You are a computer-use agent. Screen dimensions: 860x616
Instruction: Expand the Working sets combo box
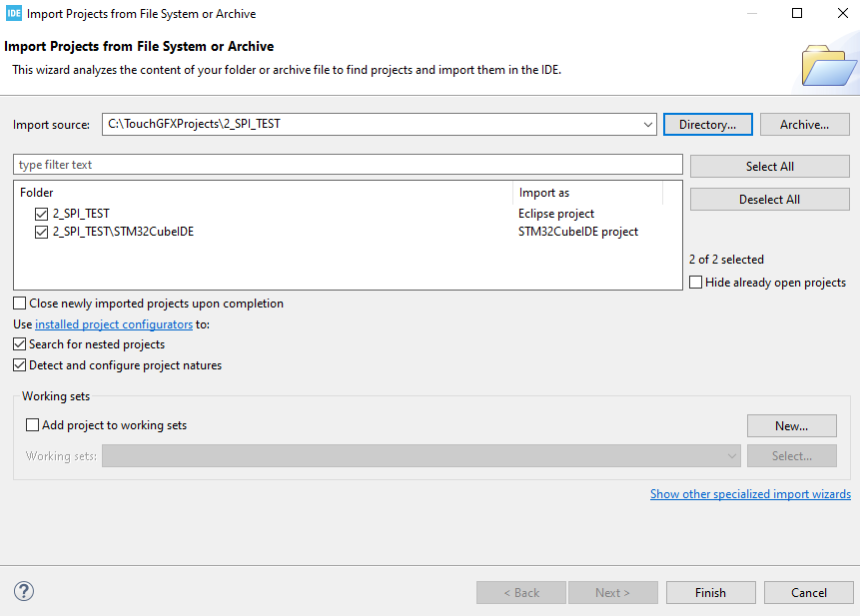[732, 456]
